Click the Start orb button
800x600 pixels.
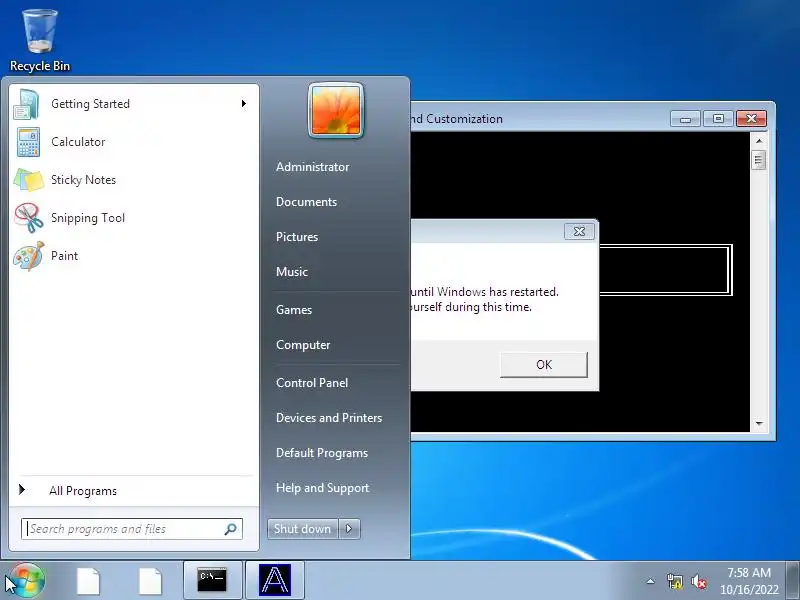[27, 580]
